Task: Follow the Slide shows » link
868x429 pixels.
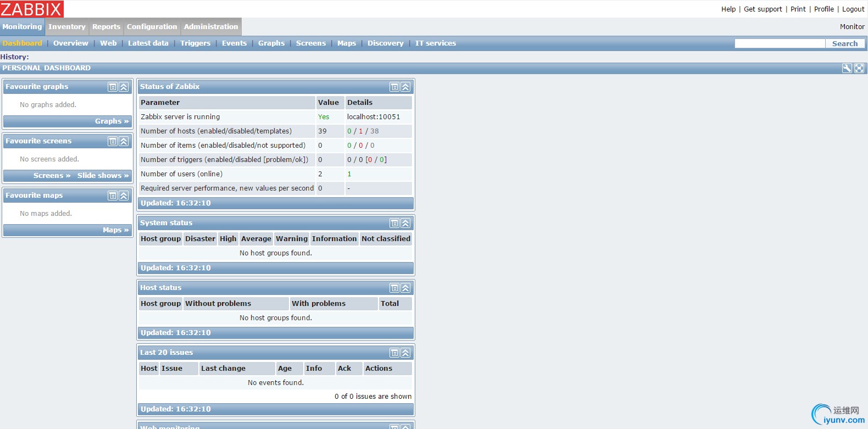Action: 103,176
